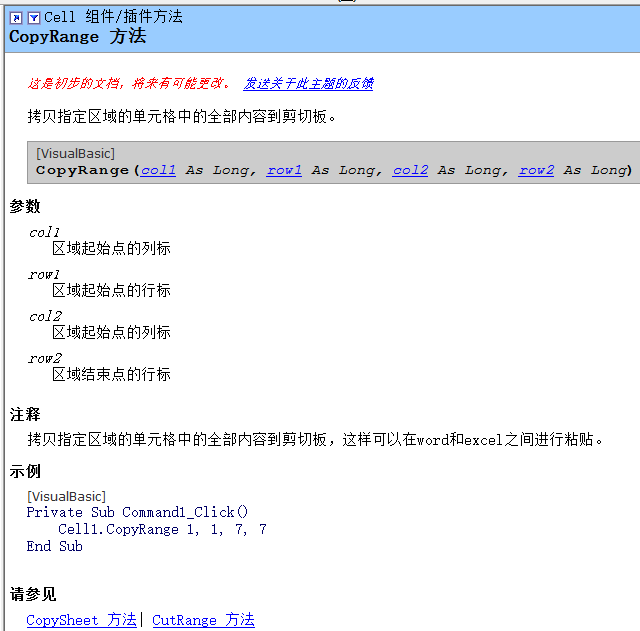Select the red preliminary documentation notice
This screenshot has width=640, height=631.
pos(129,83)
